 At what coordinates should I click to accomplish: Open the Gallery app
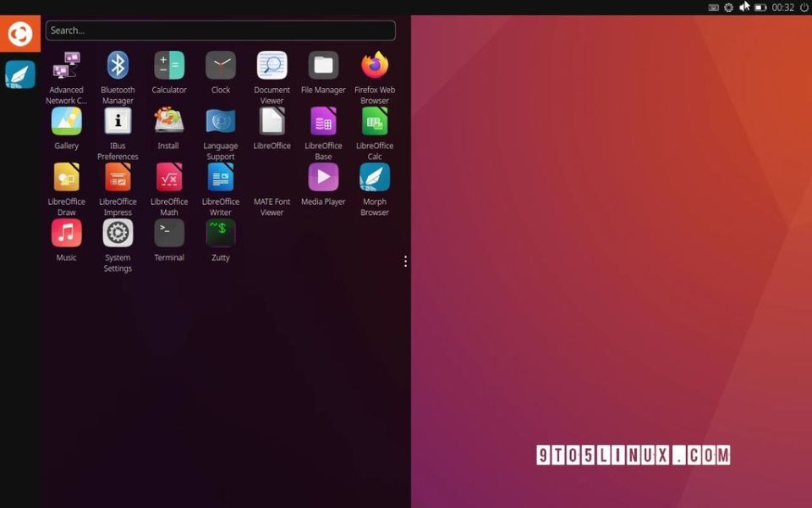[66, 121]
